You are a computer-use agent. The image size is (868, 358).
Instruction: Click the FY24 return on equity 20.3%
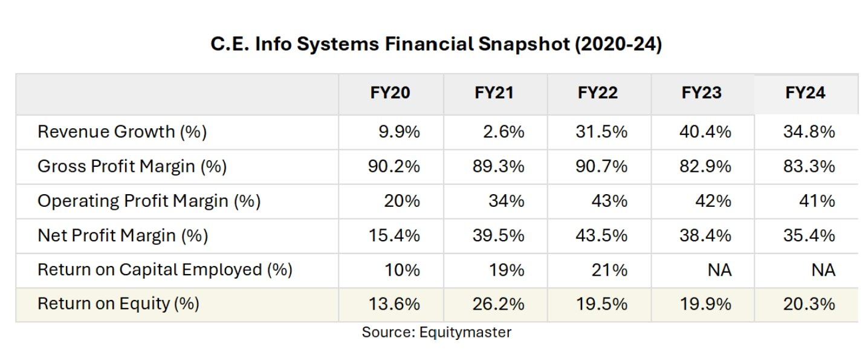pyautogui.click(x=809, y=304)
